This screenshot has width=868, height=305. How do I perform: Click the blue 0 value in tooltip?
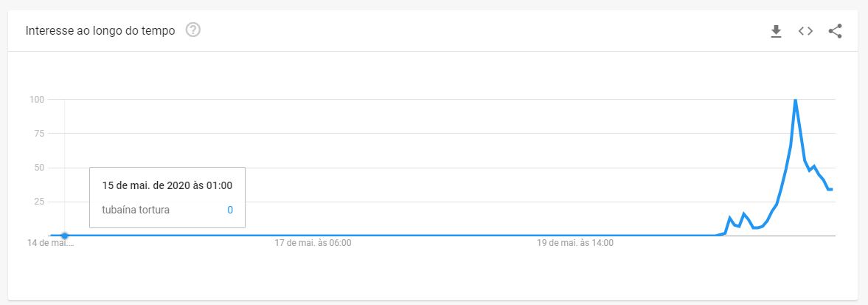230,210
